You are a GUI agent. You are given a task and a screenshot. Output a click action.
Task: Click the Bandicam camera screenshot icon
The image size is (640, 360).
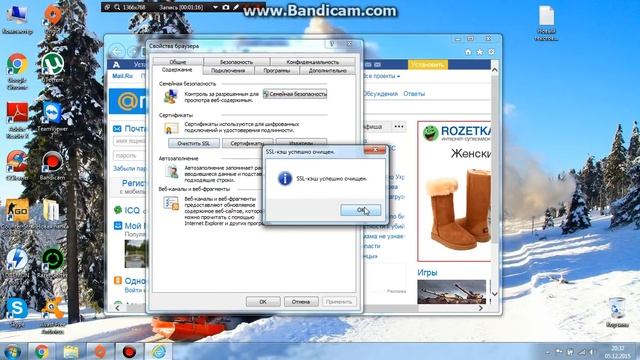point(226,7)
